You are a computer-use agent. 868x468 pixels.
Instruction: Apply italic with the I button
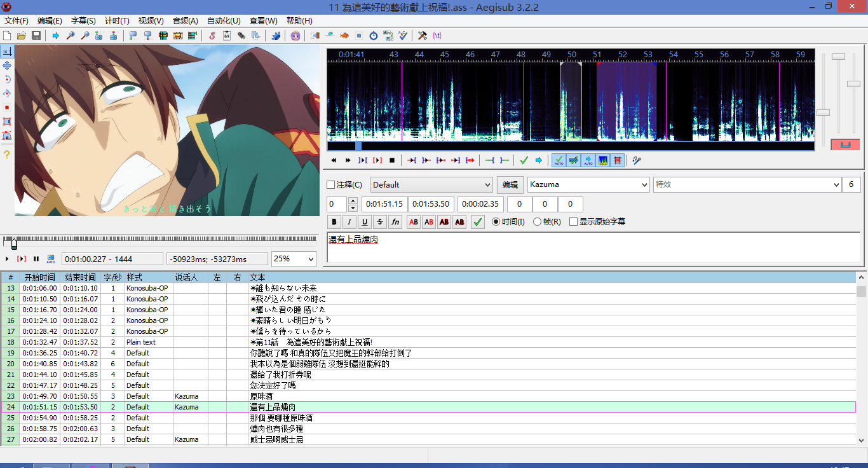tap(349, 222)
